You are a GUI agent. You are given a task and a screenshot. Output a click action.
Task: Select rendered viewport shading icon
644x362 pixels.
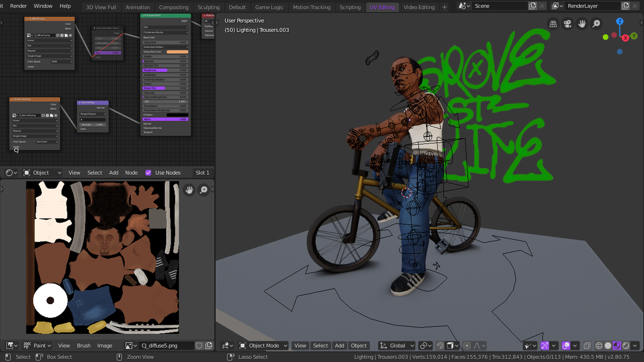626,345
